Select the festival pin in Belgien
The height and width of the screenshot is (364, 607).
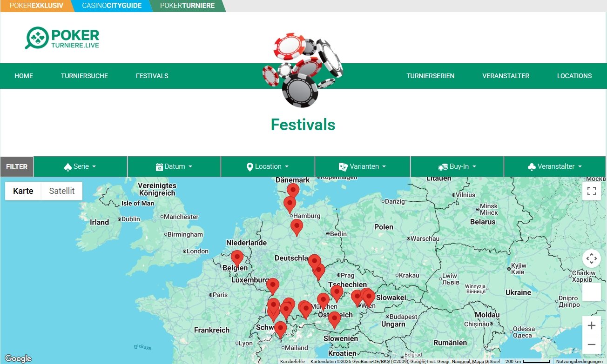click(237, 258)
